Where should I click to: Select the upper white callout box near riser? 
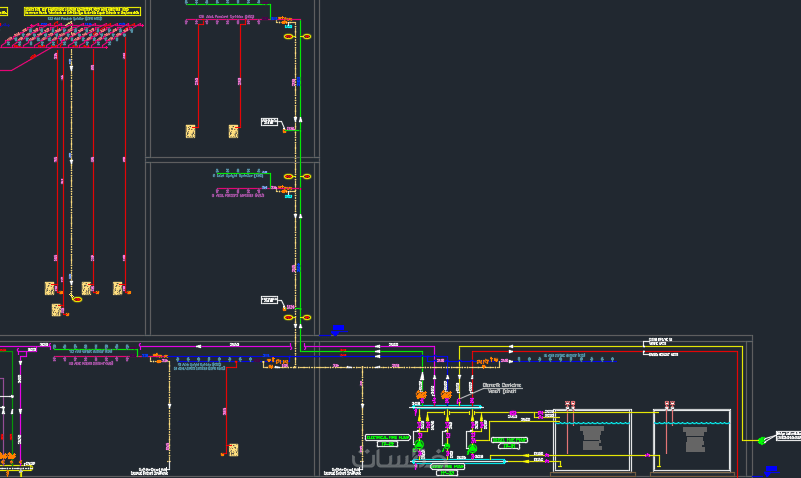click(269, 122)
